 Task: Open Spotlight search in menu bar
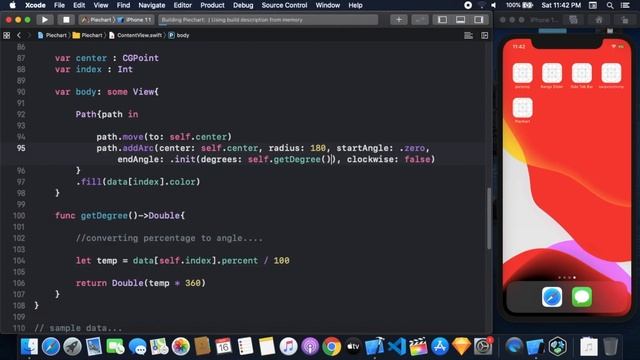[610, 5]
